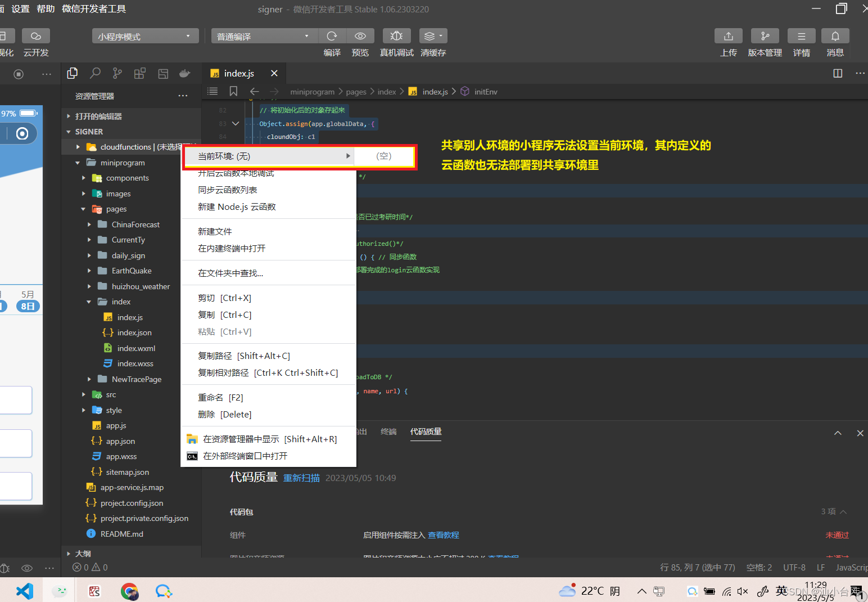Collapse the pages folder in the explorer

(83, 209)
